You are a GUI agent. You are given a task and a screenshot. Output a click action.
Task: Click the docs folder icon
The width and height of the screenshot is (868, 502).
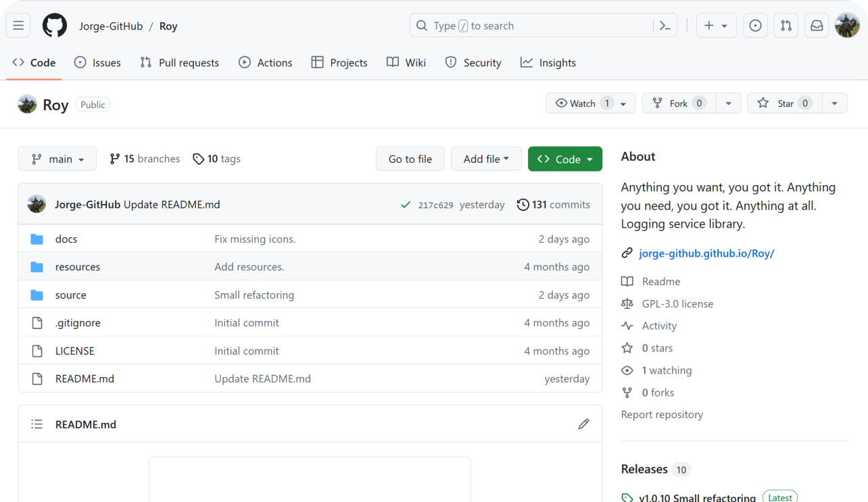point(37,239)
